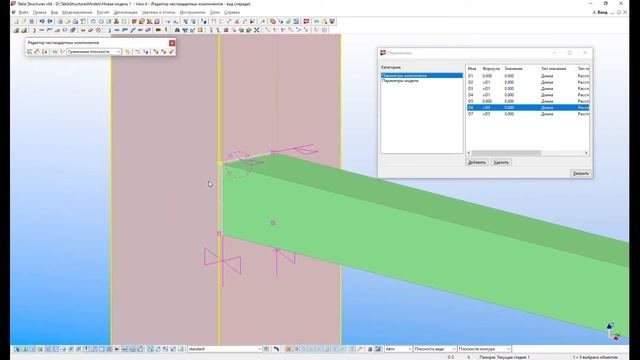Open the Справка menu

pos(232,12)
